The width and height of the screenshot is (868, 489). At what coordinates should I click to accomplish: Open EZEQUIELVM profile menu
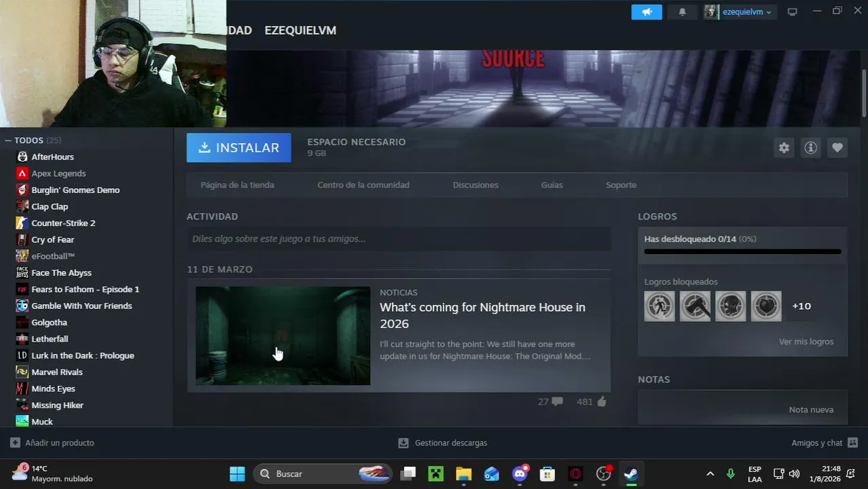pos(300,31)
